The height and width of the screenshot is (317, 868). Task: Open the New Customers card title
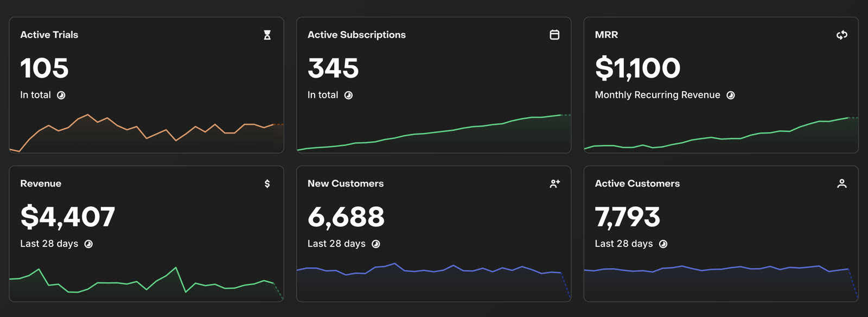click(346, 183)
